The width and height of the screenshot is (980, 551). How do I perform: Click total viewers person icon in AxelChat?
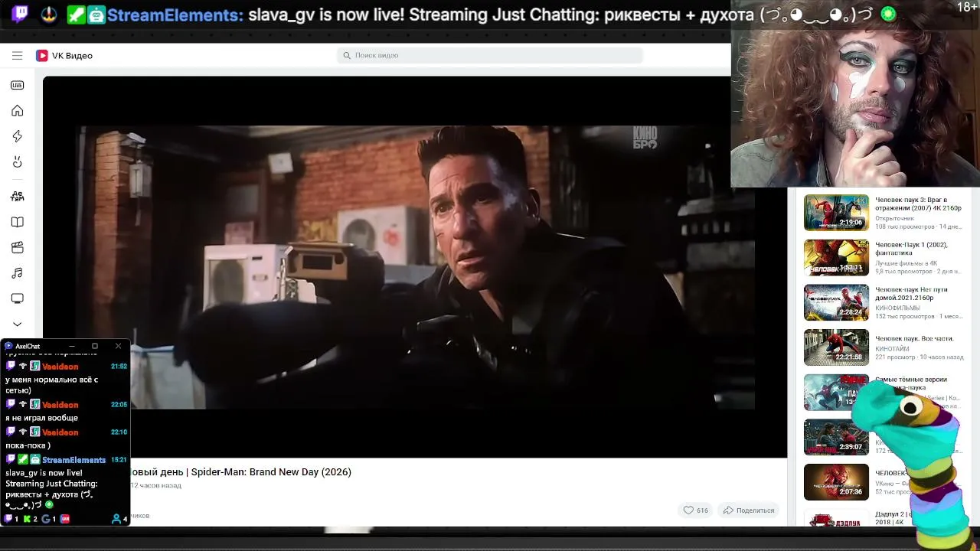(x=116, y=519)
